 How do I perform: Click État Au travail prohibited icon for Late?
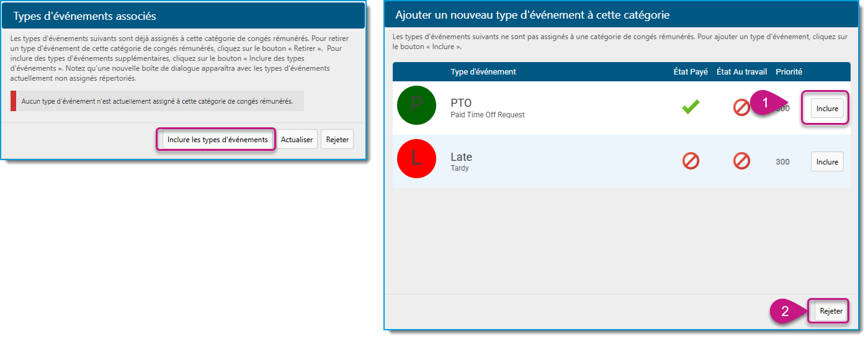pos(741,161)
